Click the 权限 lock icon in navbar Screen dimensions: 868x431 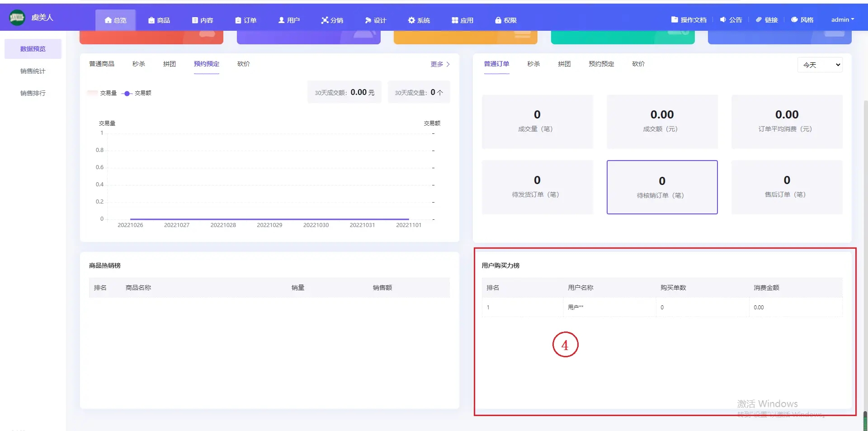click(498, 20)
